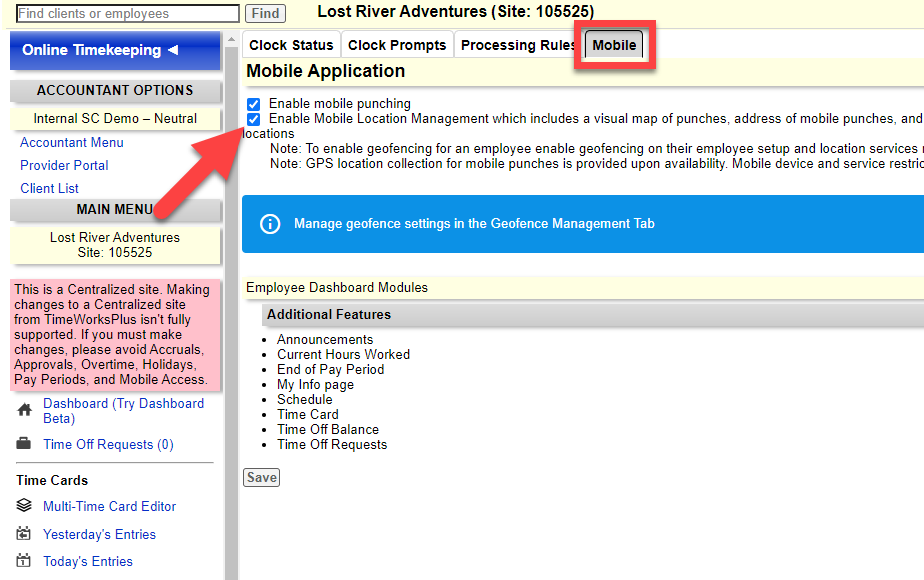Screen dimensions: 924x580
Task: Open Yesterday's Entries link
Action: (x=100, y=534)
